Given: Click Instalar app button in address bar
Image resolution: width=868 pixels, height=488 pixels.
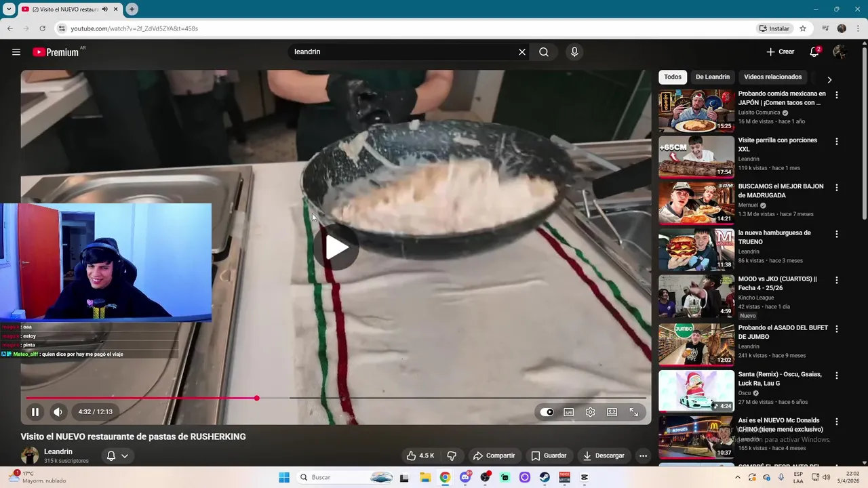Looking at the screenshot, I should pos(774,28).
